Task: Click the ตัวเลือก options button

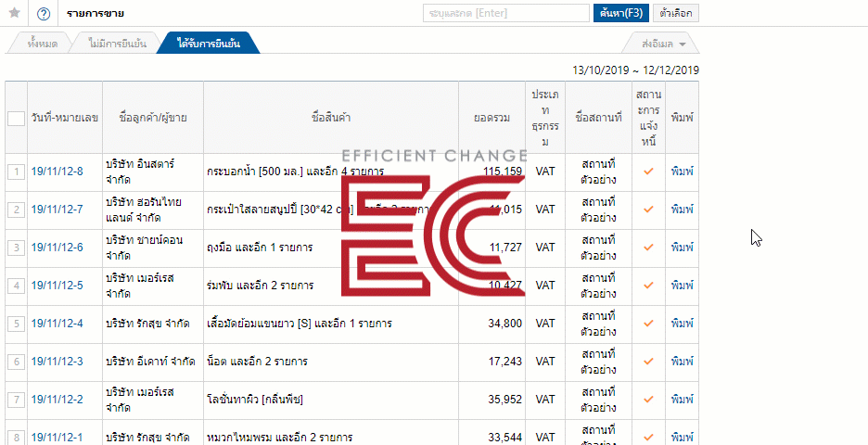Action: pyautogui.click(x=676, y=13)
